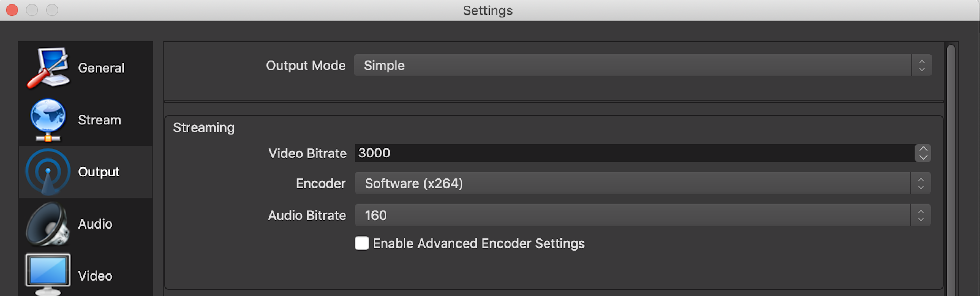Increase Video Bitrate with the up arrow
Viewport: 980px width, 296px height.
(x=923, y=149)
